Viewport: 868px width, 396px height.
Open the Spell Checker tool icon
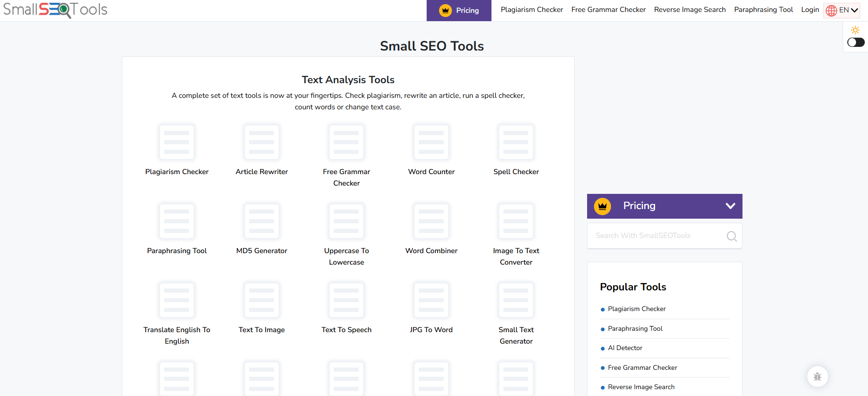pos(516,142)
